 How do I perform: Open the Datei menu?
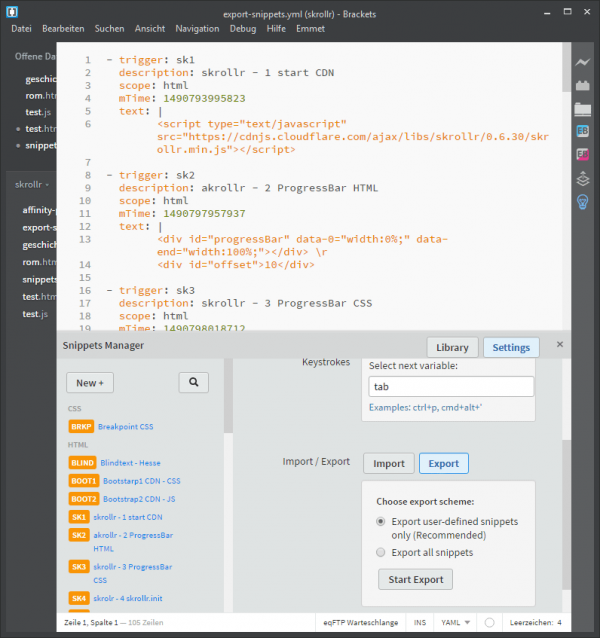(22, 28)
